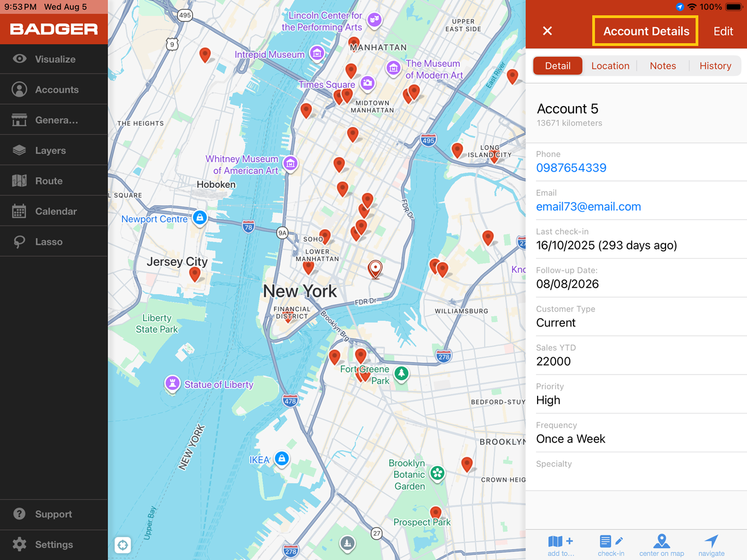
Task: Recenter map with the locate button
Action: (x=123, y=545)
